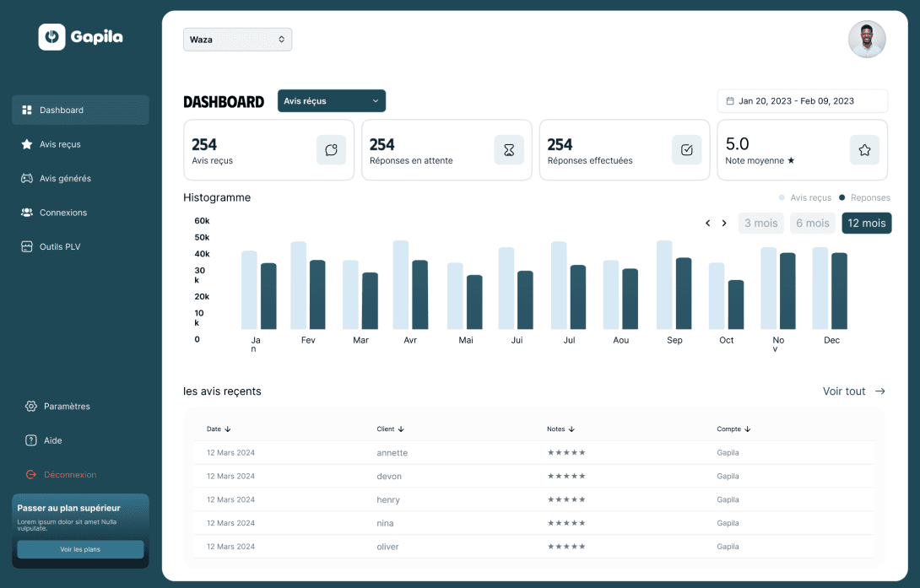
Task: Advance chart period with right chevron
Action: pyautogui.click(x=724, y=224)
